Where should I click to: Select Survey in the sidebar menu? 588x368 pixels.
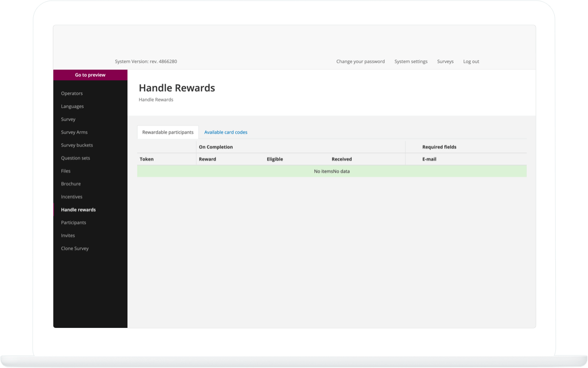(x=68, y=119)
